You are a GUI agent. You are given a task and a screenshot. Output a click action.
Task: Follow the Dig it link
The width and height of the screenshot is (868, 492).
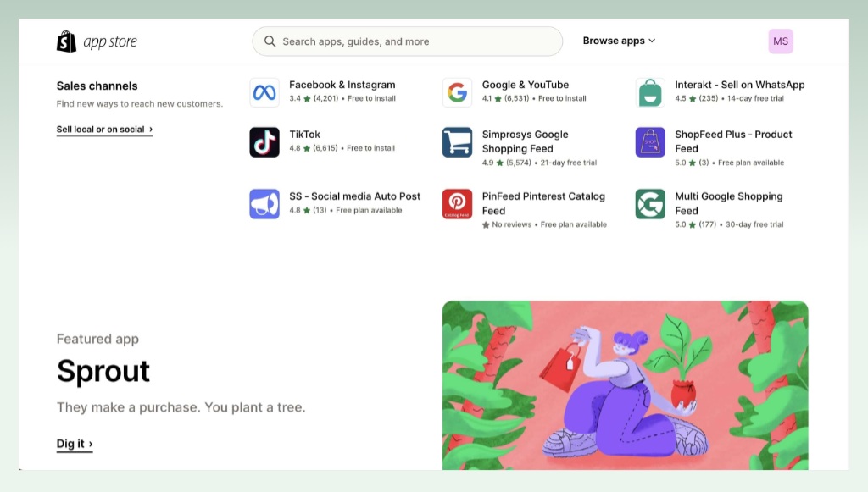point(75,444)
